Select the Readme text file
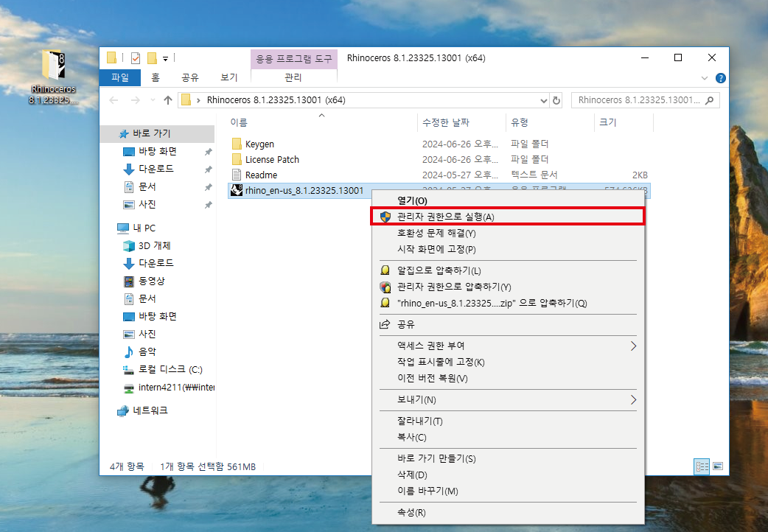768x532 pixels. pyautogui.click(x=261, y=175)
